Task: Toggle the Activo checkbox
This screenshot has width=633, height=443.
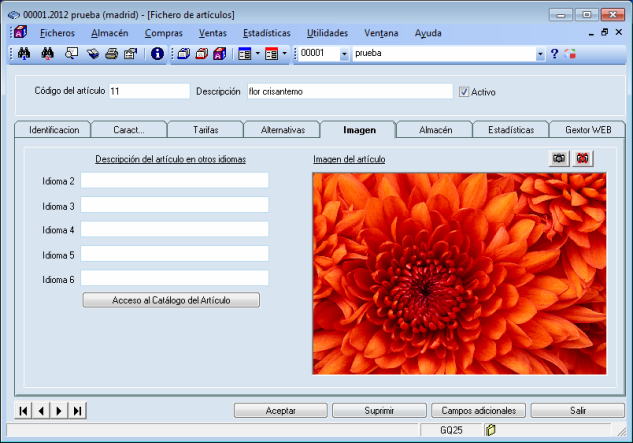Action: [464, 92]
